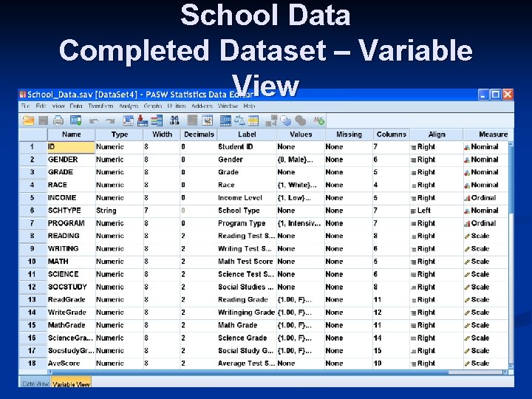Click the Select cases icon
This screenshot has width=532, height=399.
coord(253,120)
